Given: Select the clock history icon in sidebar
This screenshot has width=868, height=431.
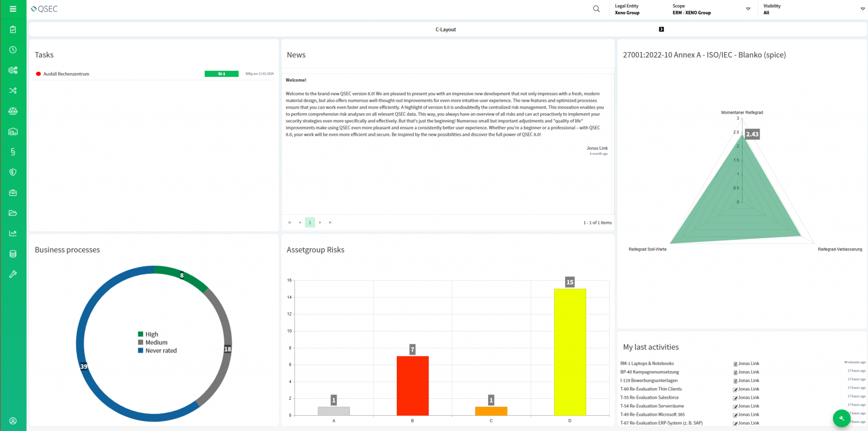Looking at the screenshot, I should point(12,49).
